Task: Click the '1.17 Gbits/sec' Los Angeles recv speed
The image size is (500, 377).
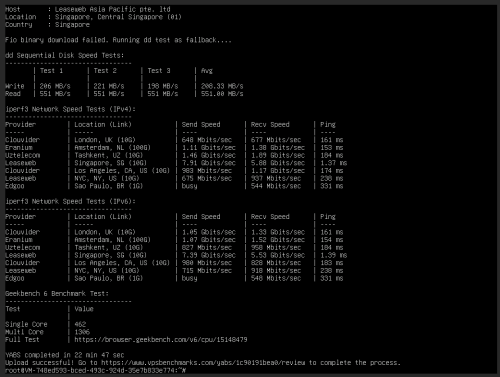Action: pos(278,171)
